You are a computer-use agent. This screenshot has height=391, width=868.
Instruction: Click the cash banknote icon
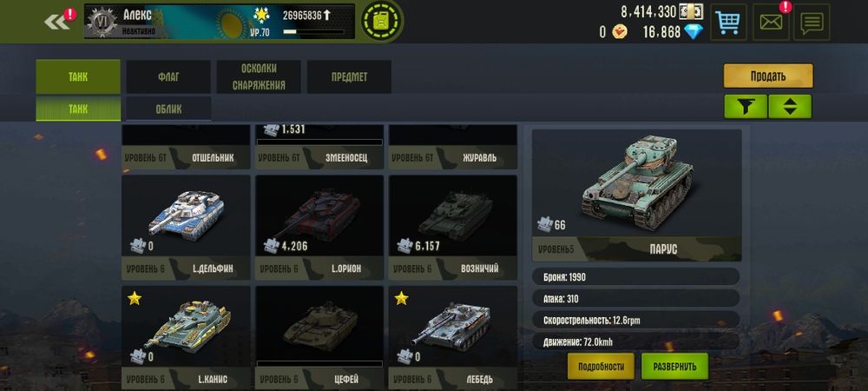pyautogui.click(x=692, y=11)
